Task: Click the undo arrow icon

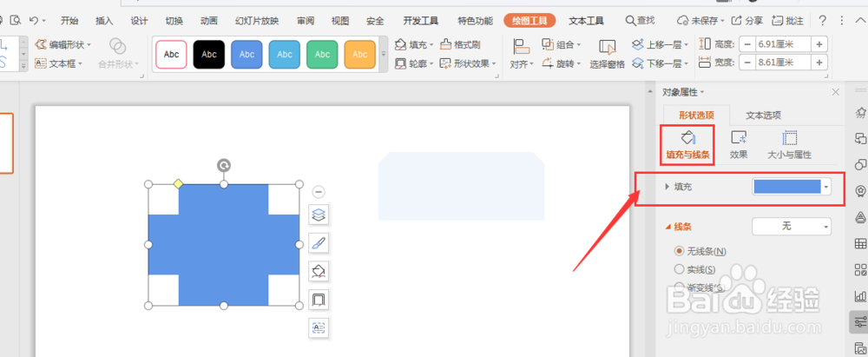Action: pyautogui.click(x=34, y=21)
